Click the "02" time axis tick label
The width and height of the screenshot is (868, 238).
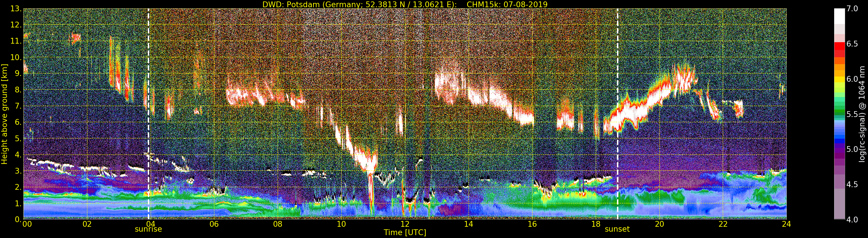(x=87, y=224)
